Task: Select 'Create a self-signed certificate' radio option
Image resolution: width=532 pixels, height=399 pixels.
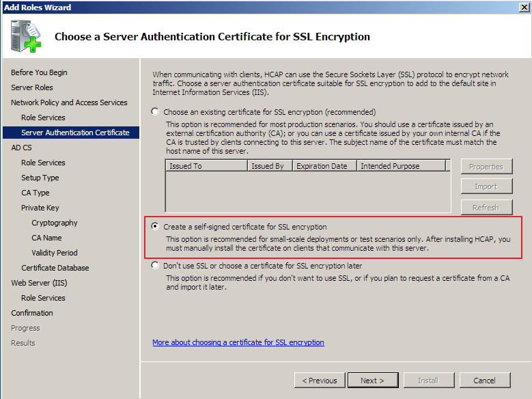Action: point(156,226)
